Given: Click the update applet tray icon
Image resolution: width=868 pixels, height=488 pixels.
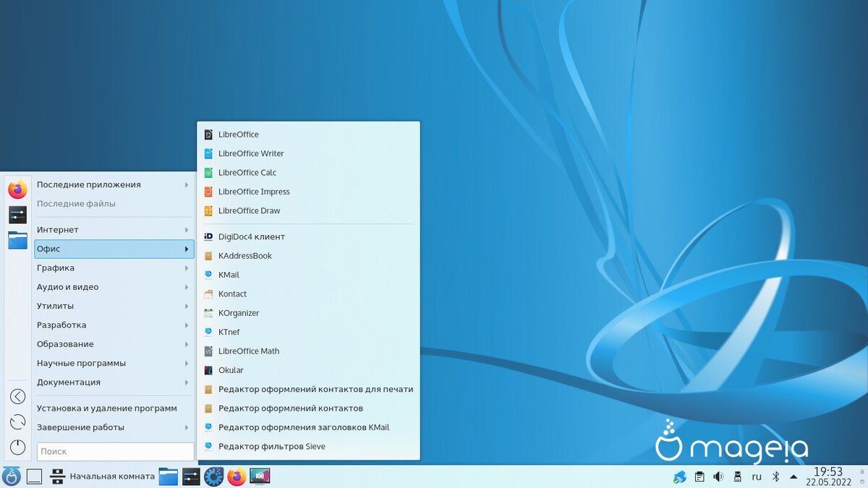Looking at the screenshot, I should (x=679, y=476).
